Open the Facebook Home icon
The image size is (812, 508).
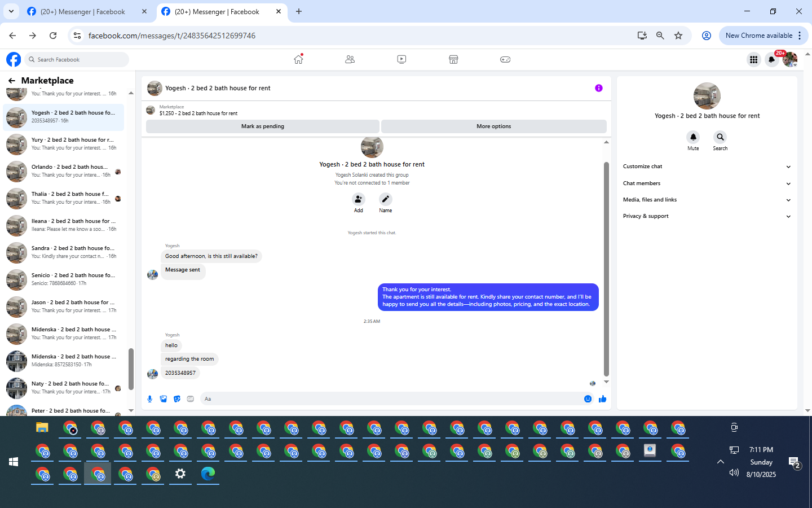point(298,59)
